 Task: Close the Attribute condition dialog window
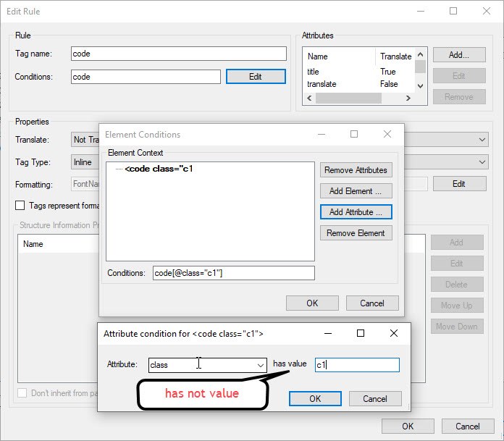(x=393, y=334)
